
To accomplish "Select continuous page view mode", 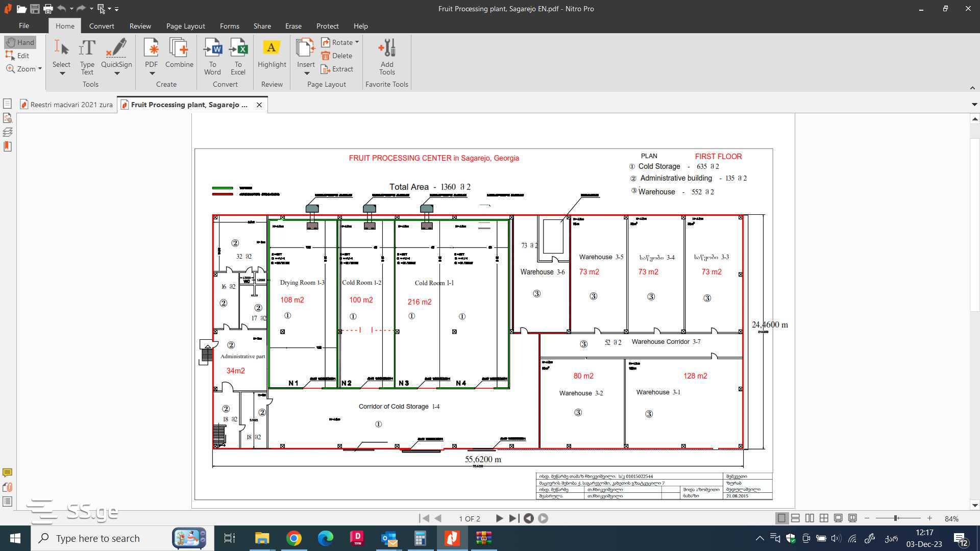I will tap(795, 518).
